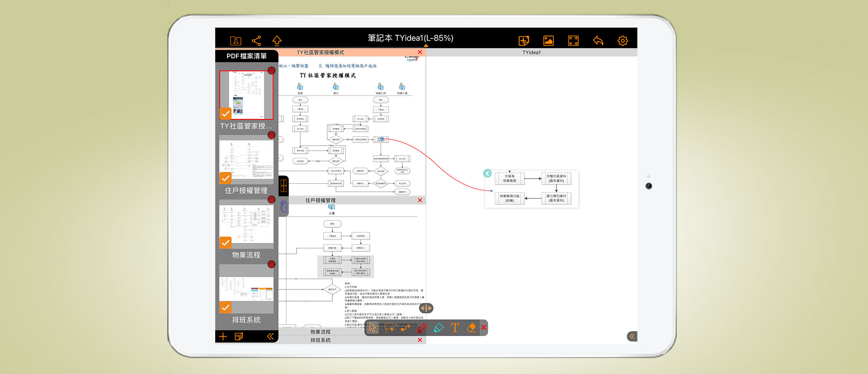Select the red pencil tool

point(422,328)
